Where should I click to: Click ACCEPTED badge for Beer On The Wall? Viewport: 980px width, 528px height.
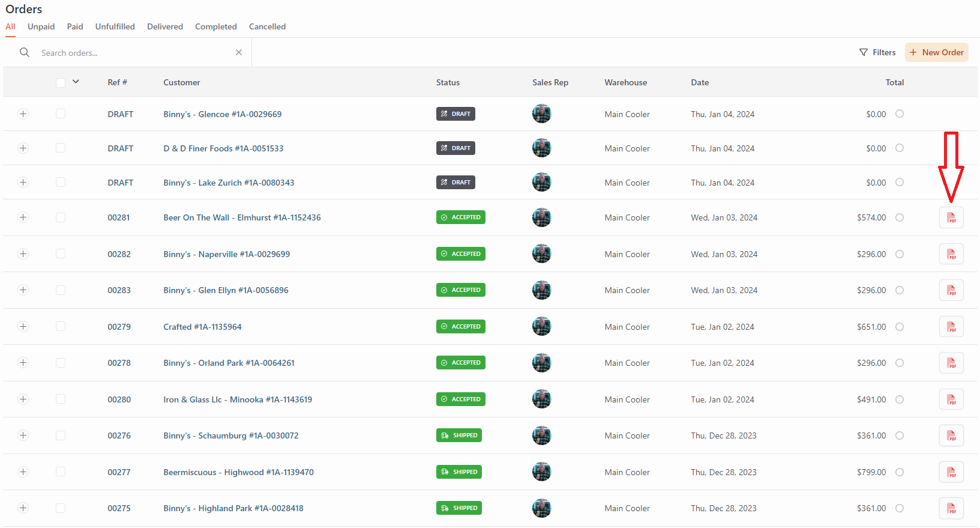[x=460, y=217]
